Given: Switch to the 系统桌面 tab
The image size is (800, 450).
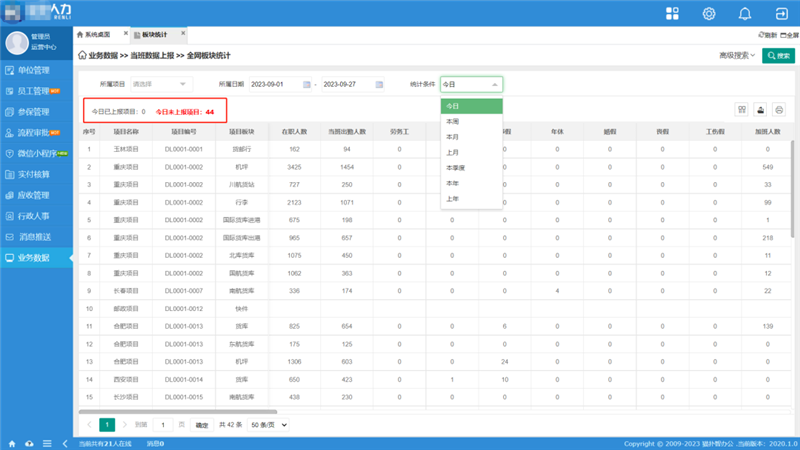Looking at the screenshot, I should point(99,34).
